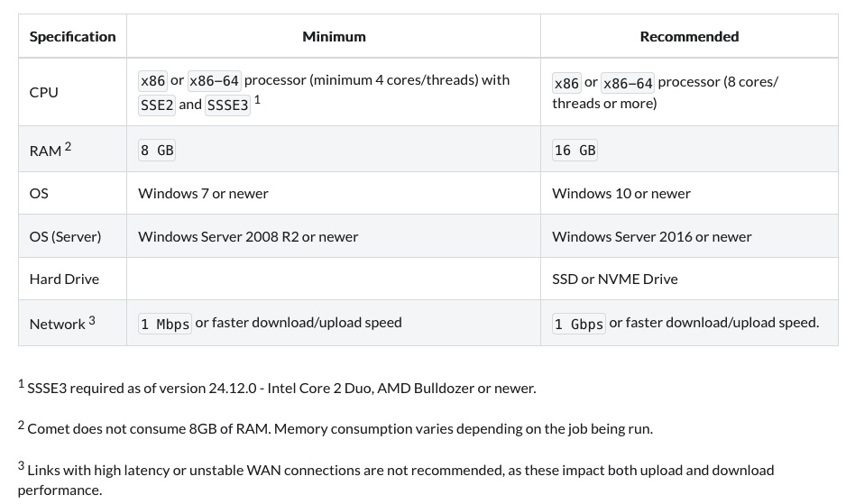This screenshot has width=855, height=504.
Task: Select the 8 GB minimum RAM value
Action: [x=157, y=151]
